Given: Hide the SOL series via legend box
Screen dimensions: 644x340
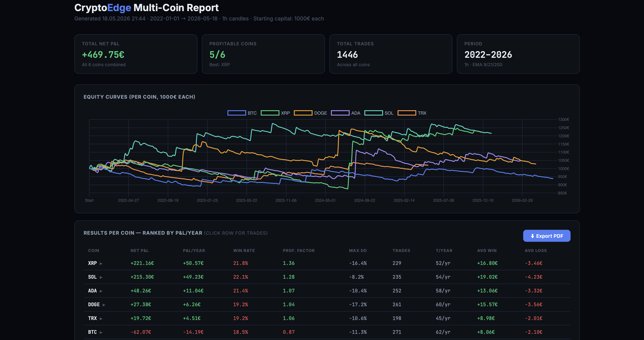Looking at the screenshot, I should tap(373, 113).
